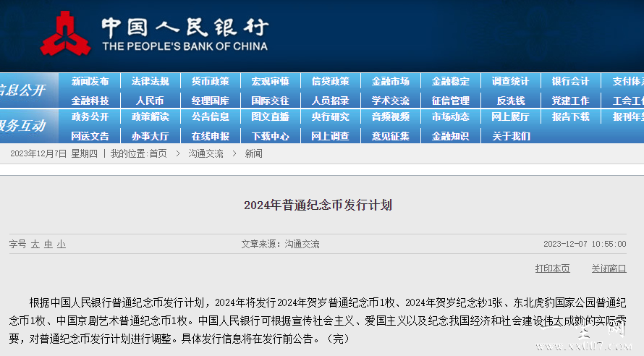Viewport: 644px width, 356px height.
Task: Open the 宏观审慎 menu item
Action: tap(270, 81)
